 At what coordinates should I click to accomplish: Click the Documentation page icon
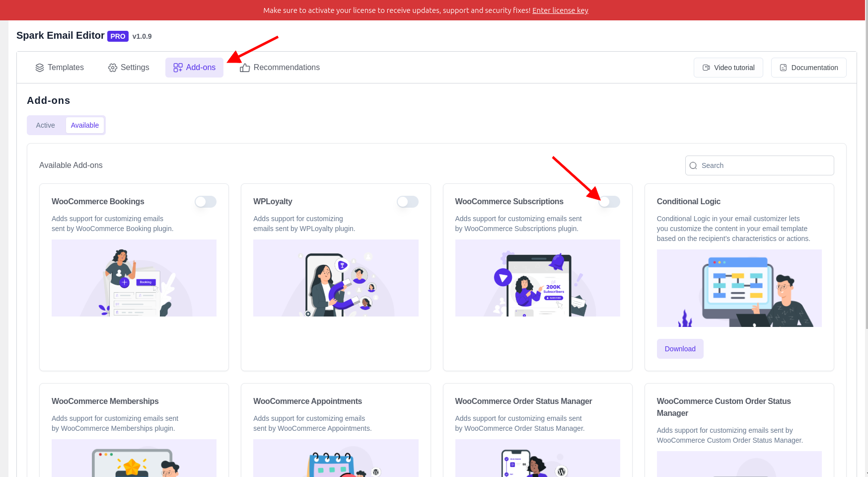click(783, 68)
